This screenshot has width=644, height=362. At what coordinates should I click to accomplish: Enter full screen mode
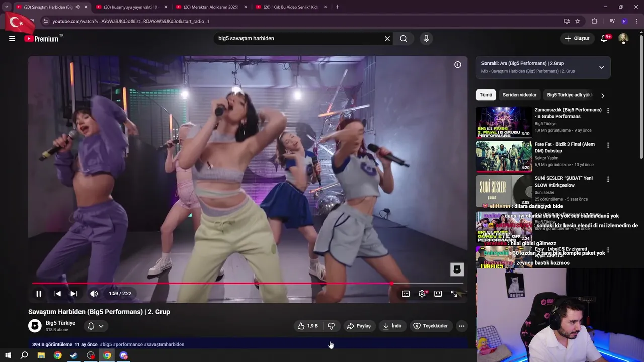tap(454, 294)
